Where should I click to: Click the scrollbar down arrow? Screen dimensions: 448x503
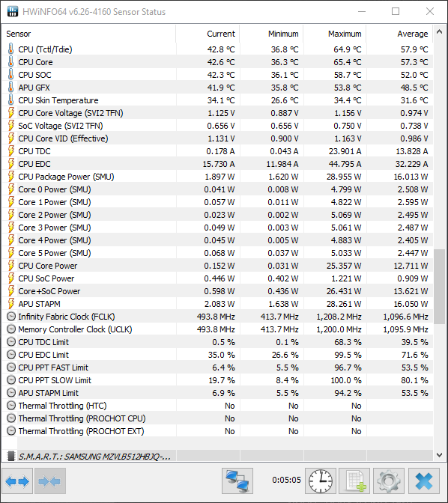coord(439,455)
